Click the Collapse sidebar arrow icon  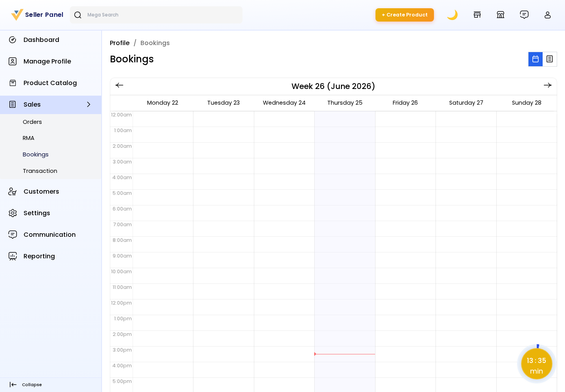click(13, 385)
